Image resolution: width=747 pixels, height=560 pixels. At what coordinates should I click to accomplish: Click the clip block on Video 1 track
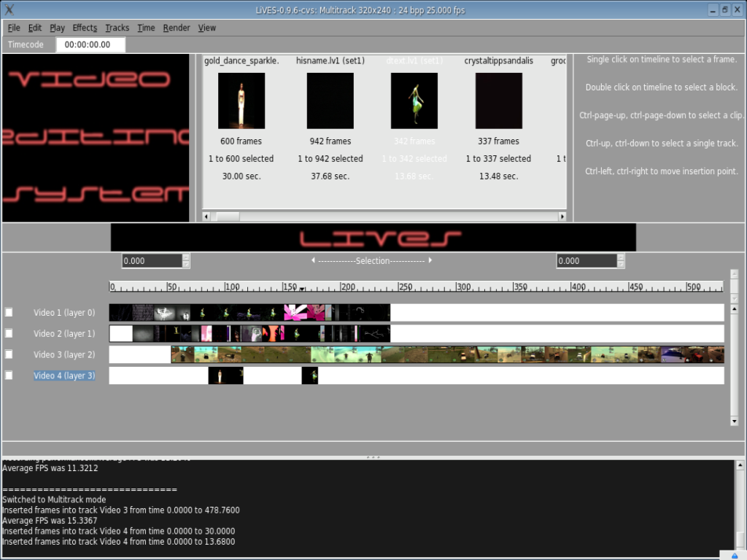tap(249, 312)
